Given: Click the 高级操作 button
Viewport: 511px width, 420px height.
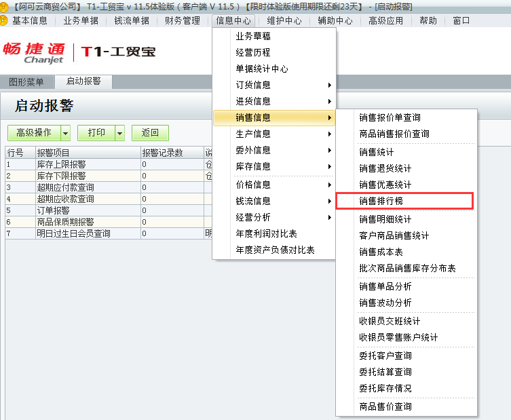Looking at the screenshot, I should click(x=34, y=133).
